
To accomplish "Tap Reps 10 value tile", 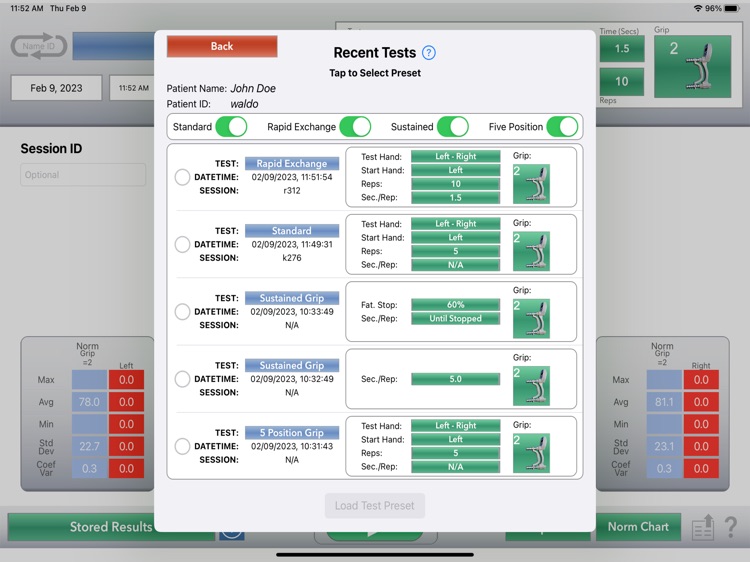I will pyautogui.click(x=622, y=81).
